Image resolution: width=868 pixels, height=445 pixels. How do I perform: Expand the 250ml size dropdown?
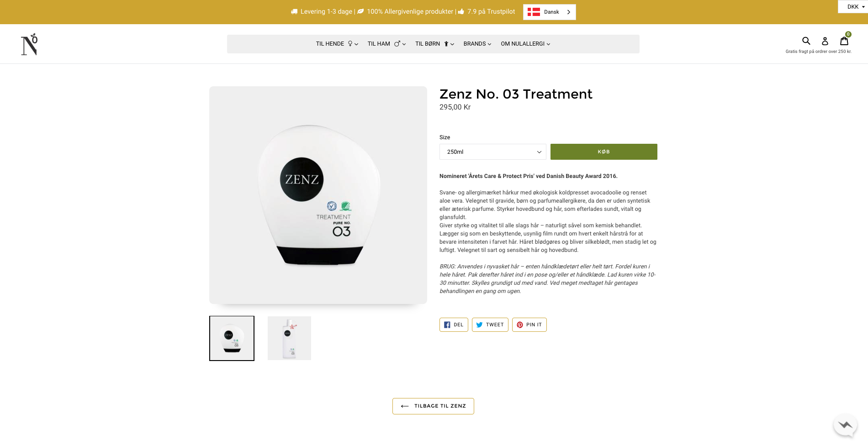click(x=492, y=152)
